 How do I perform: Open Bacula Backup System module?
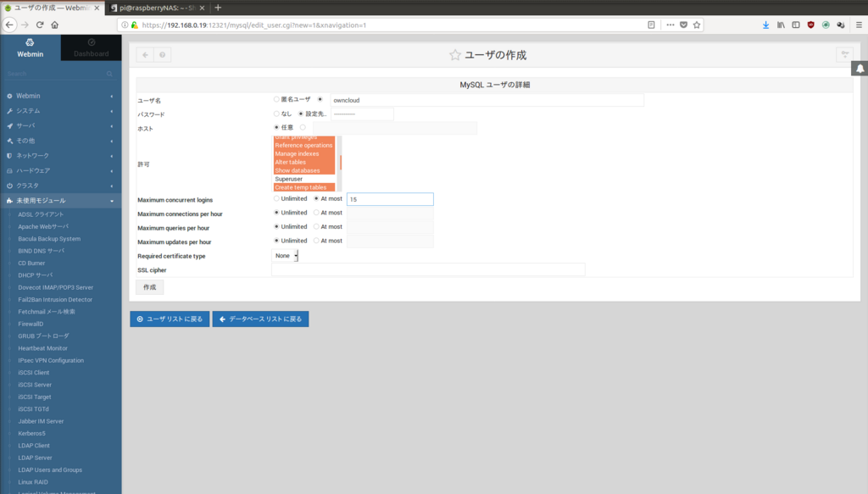[48, 239]
